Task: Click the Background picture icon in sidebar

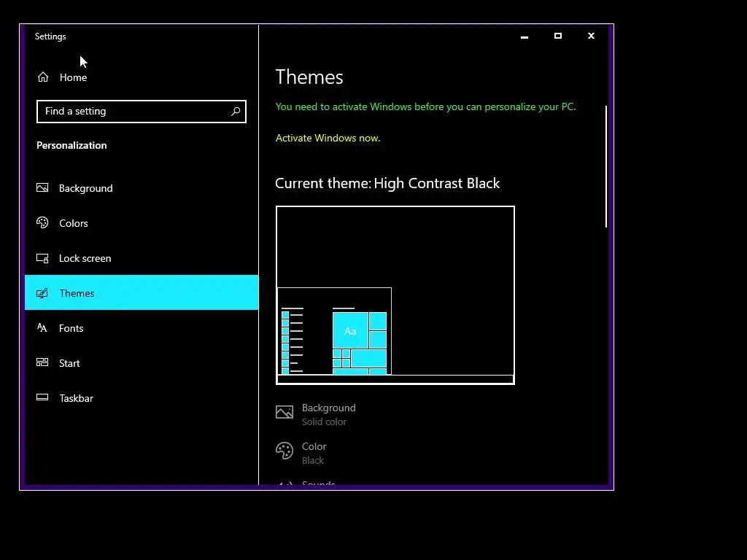Action: pos(42,187)
